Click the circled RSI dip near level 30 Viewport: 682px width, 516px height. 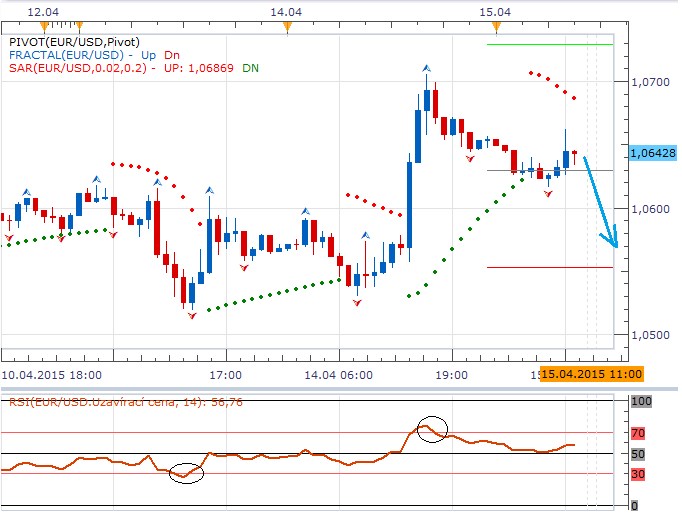[186, 472]
